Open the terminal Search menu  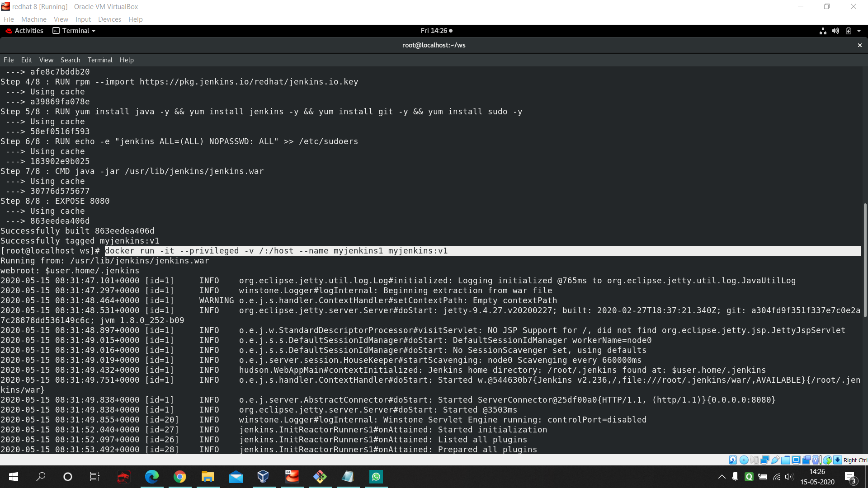71,60
